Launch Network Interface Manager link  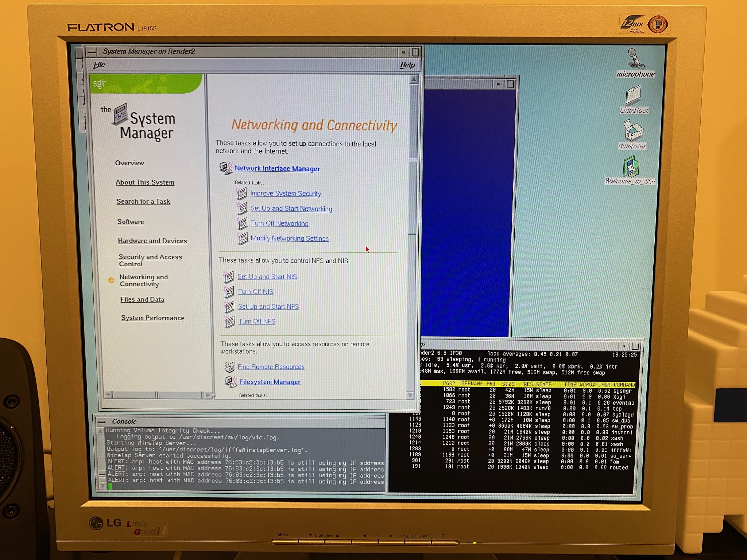coord(278,168)
